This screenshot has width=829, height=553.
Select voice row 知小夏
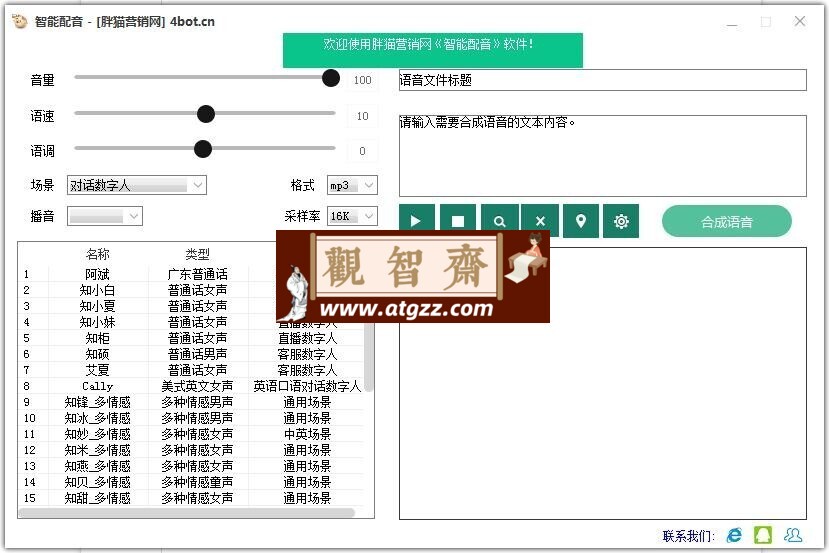pos(191,306)
